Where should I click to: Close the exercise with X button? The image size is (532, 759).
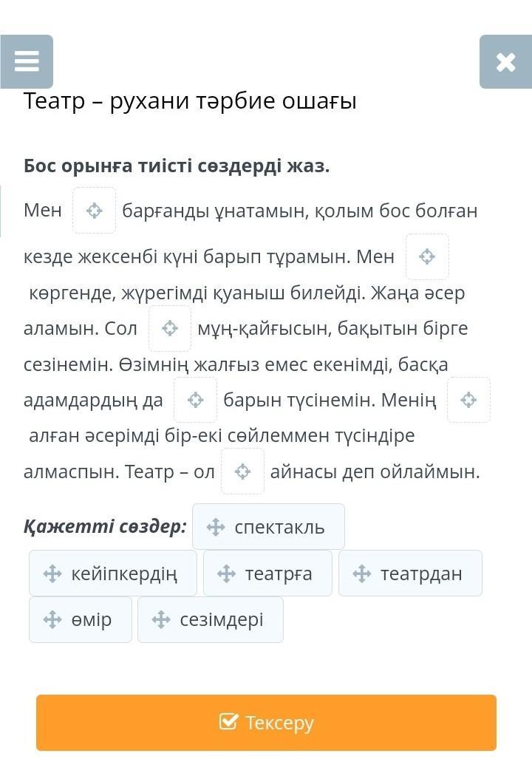coord(505,62)
